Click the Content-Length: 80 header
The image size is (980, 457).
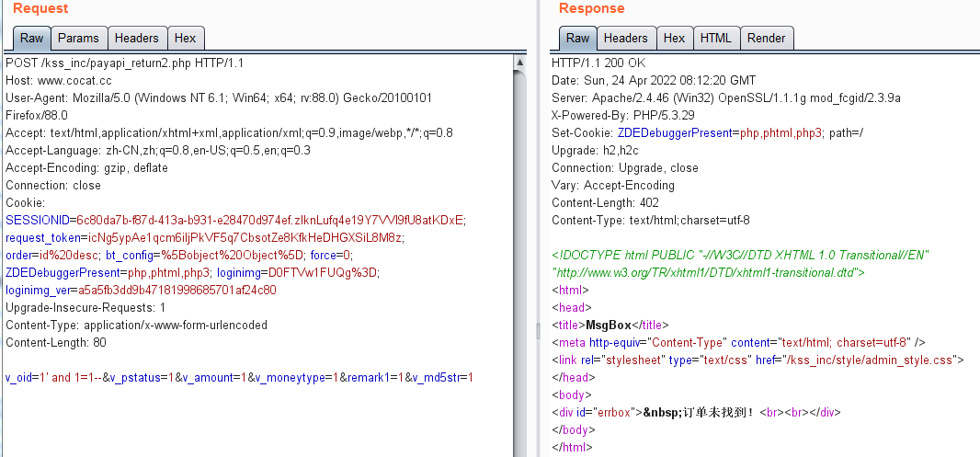(56, 343)
